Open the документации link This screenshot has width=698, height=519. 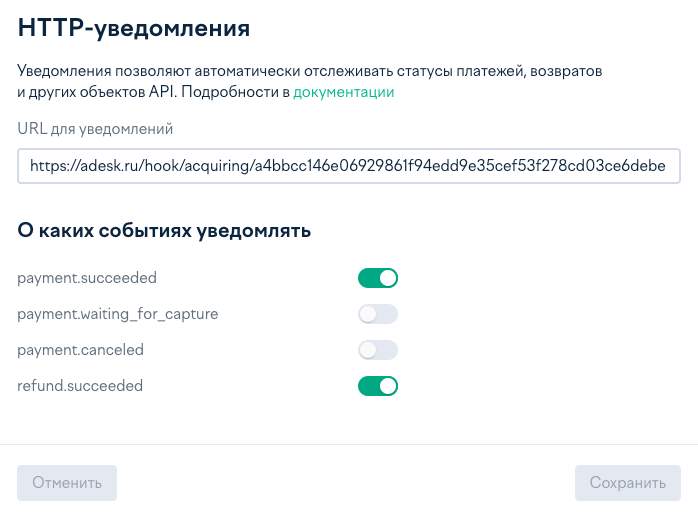[x=344, y=92]
